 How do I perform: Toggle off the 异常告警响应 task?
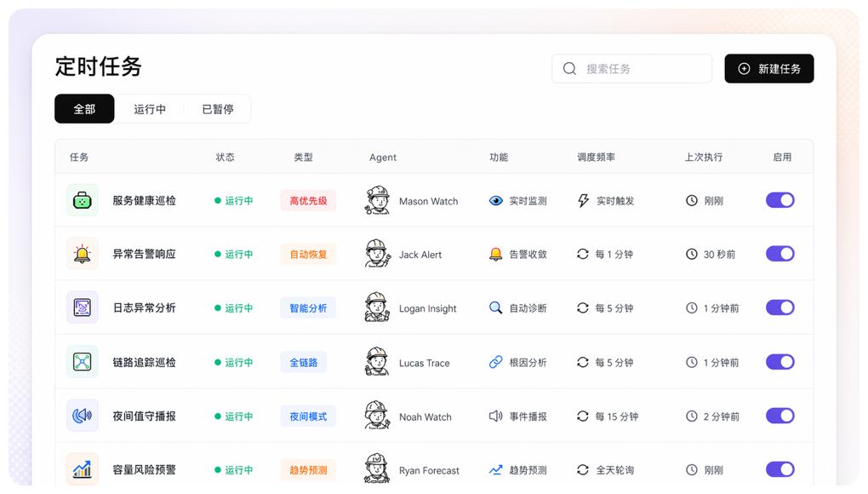(x=780, y=254)
